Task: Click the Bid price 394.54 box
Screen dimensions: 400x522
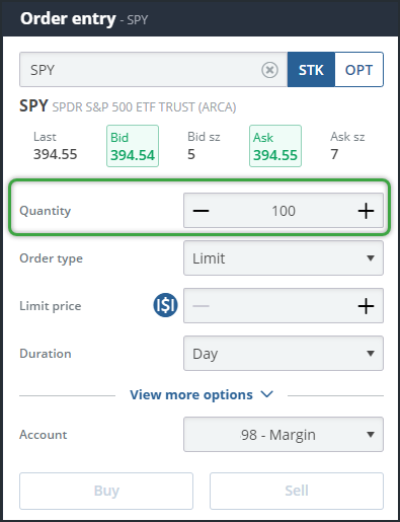Action: click(x=132, y=146)
